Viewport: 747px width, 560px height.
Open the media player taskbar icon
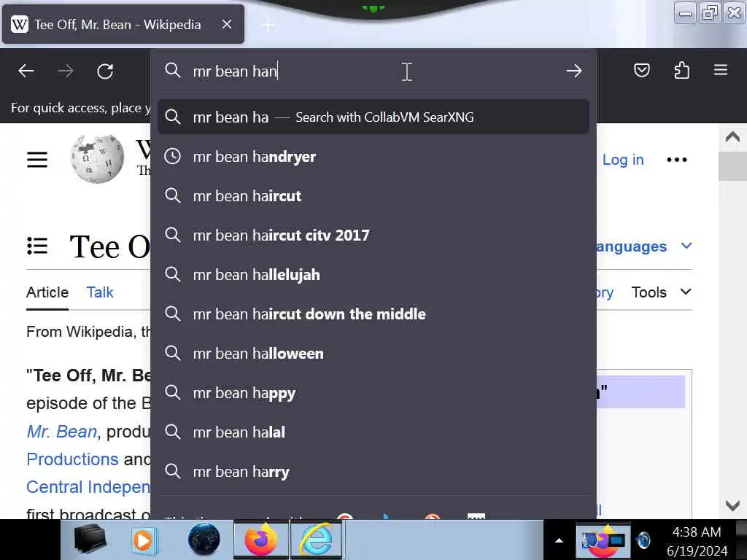pos(144,540)
